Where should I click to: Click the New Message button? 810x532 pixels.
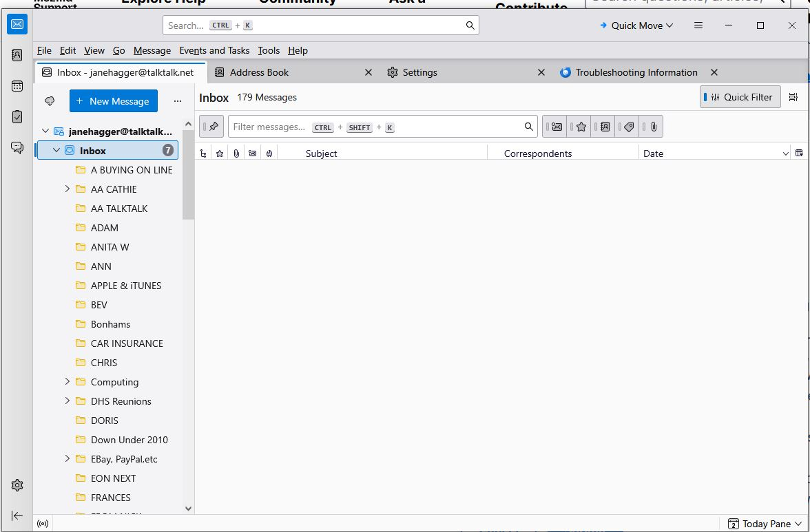pyautogui.click(x=114, y=101)
